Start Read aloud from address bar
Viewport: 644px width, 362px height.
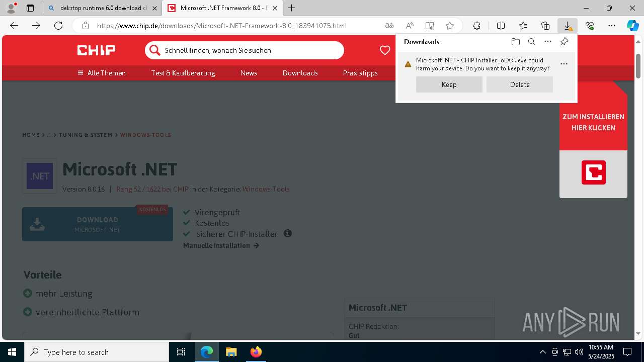pos(410,26)
